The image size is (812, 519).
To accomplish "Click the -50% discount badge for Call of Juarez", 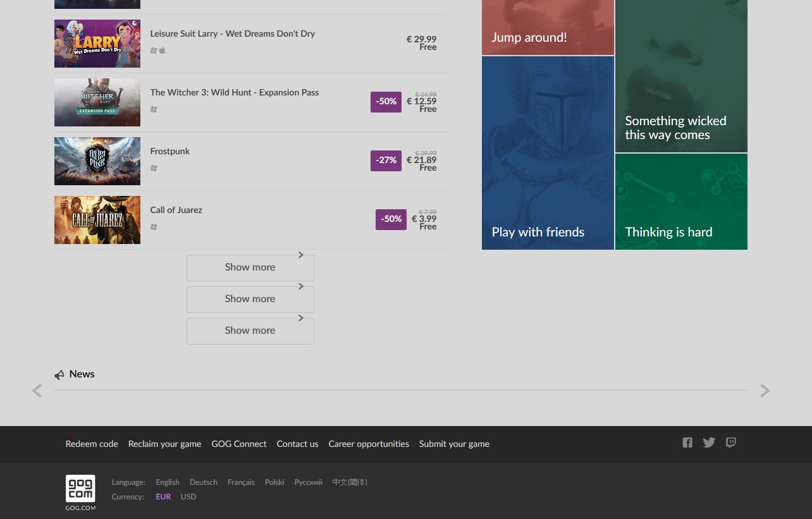I will [x=391, y=219].
